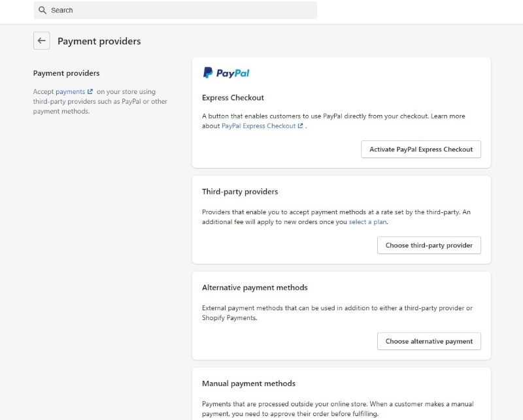The height and width of the screenshot is (420, 523).
Task: Click the PayPal logo
Action: [x=226, y=73]
